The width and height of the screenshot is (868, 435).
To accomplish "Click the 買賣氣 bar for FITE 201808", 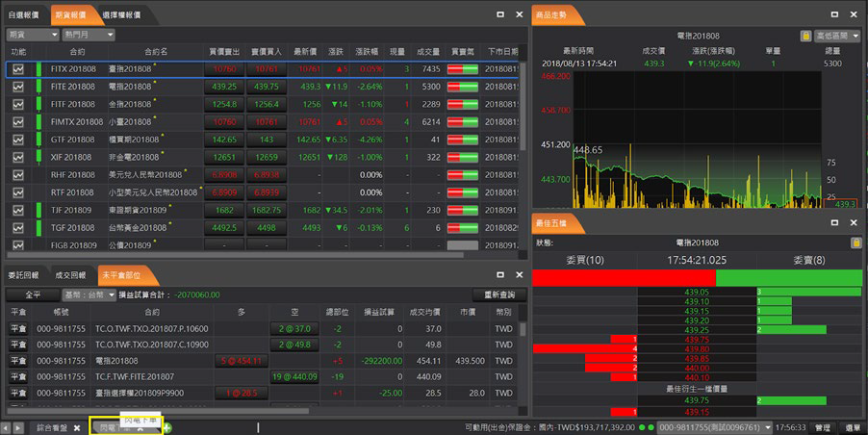I will tap(462, 87).
